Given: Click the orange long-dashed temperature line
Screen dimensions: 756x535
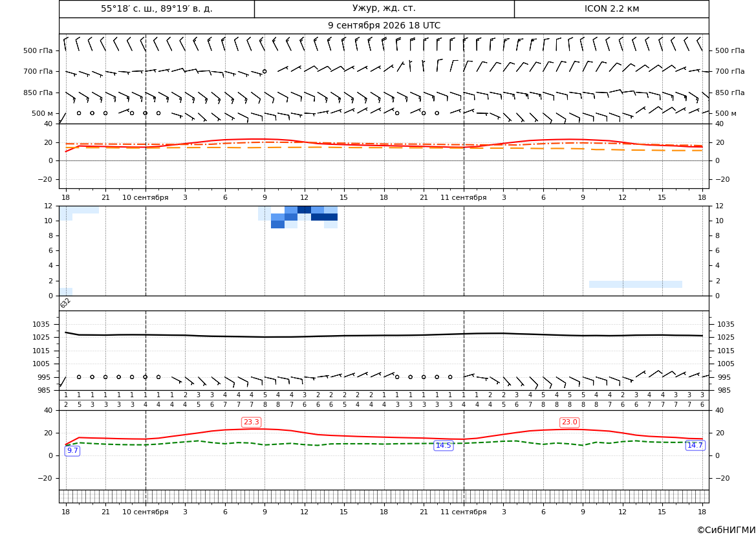Looking at the screenshot, I should tap(383, 147).
